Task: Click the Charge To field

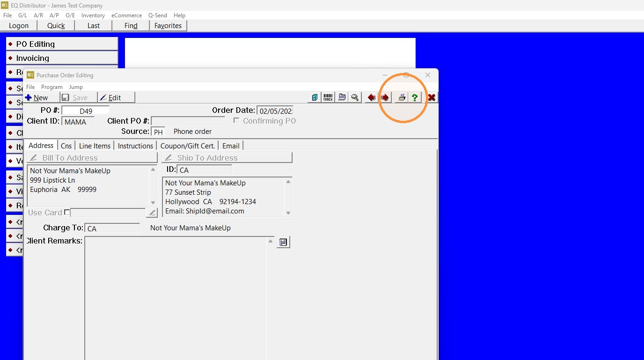Action: tap(112, 228)
